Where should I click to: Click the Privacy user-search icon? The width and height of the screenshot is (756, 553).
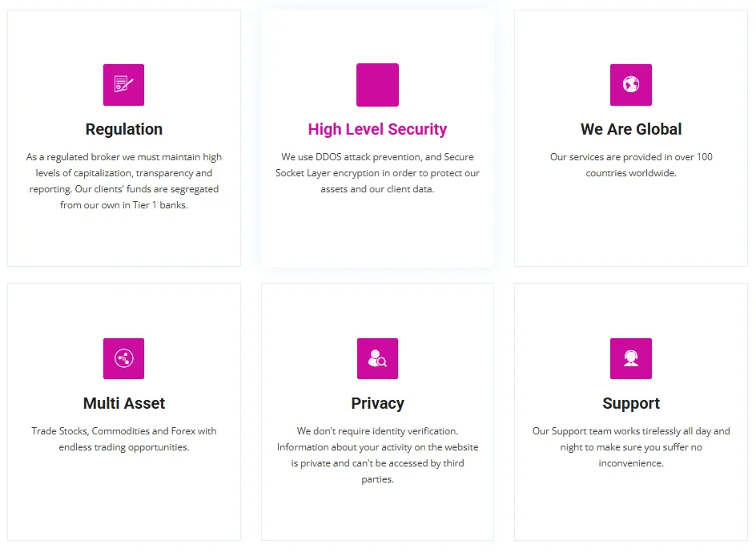point(377,358)
